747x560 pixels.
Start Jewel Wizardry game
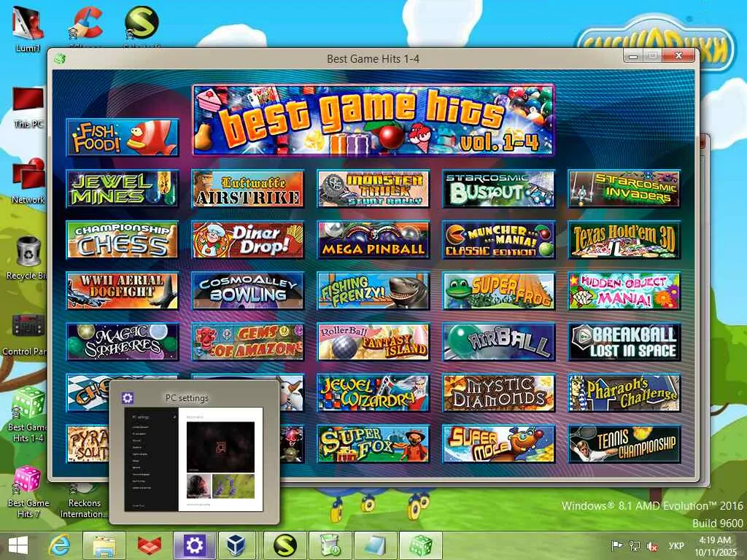pos(373,393)
